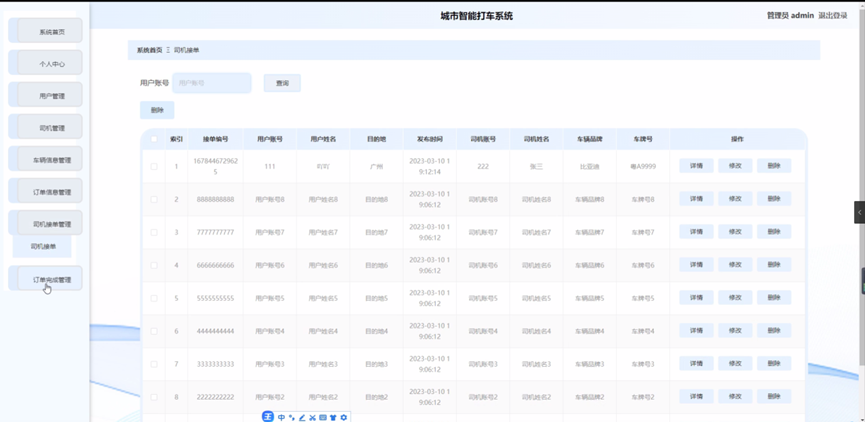Click 修改 for order 4444444444

point(735,330)
